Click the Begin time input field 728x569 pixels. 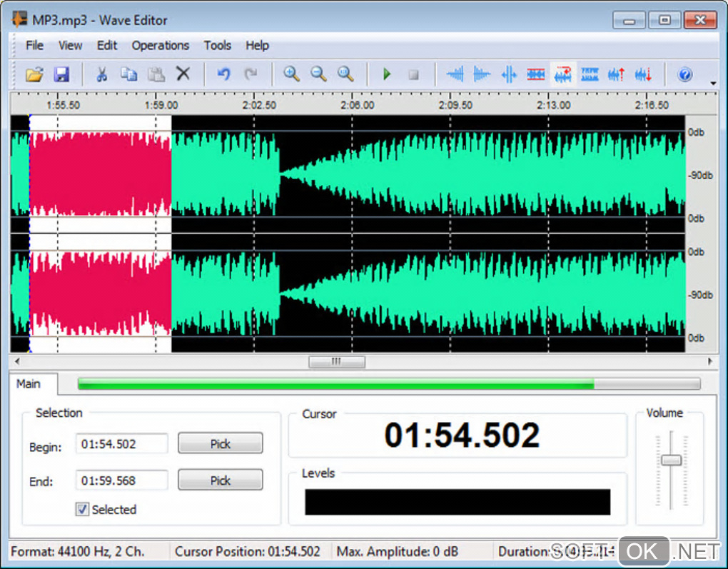point(121,444)
